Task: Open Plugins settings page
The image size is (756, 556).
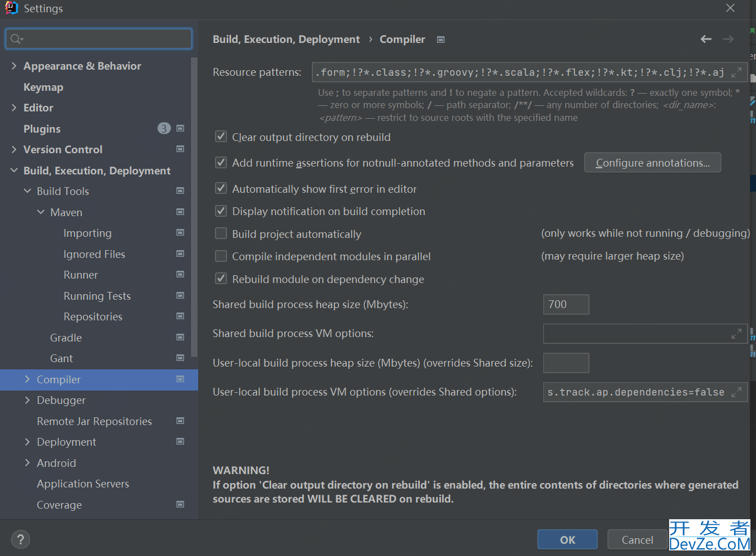Action: (42, 129)
